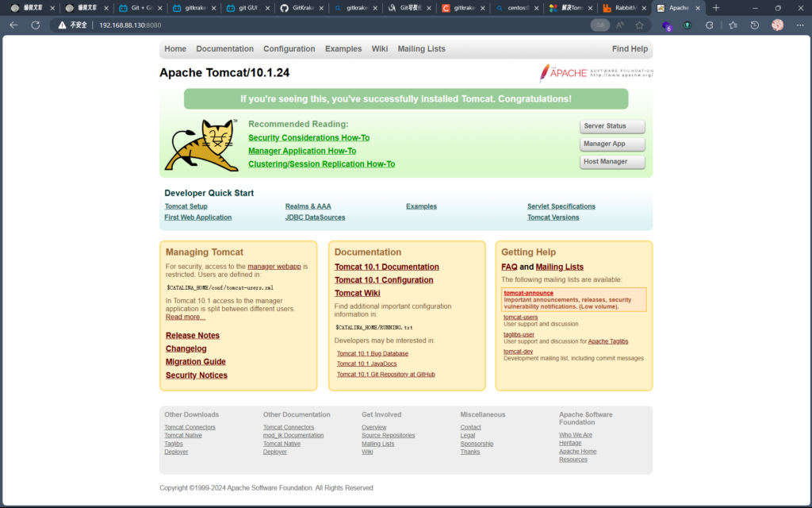Close the centos search tab

[x=537, y=8]
